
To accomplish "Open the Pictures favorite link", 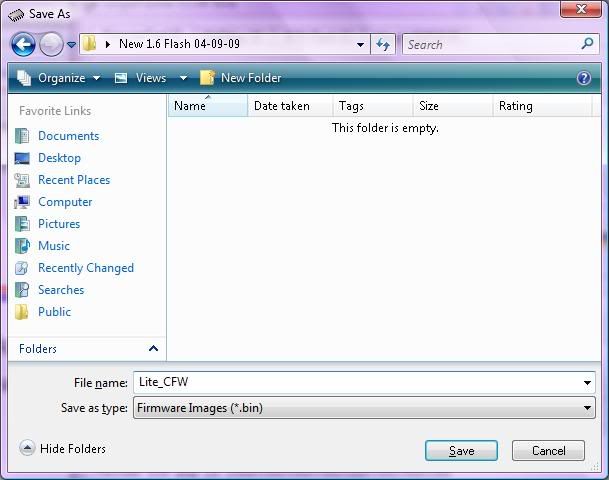I will pyautogui.click(x=58, y=224).
